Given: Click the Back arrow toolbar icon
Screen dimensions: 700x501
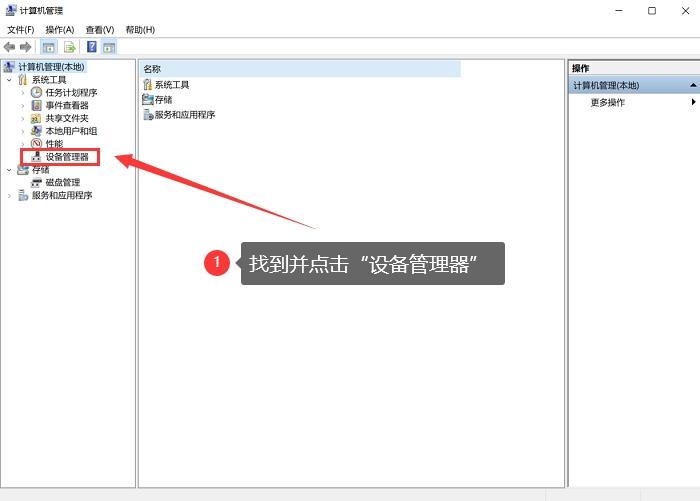Looking at the screenshot, I should (9, 47).
